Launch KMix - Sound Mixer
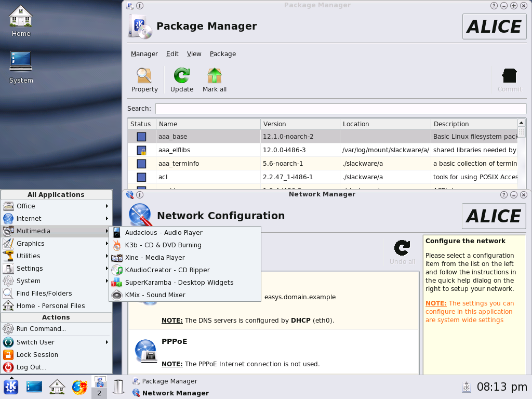 coord(185,295)
